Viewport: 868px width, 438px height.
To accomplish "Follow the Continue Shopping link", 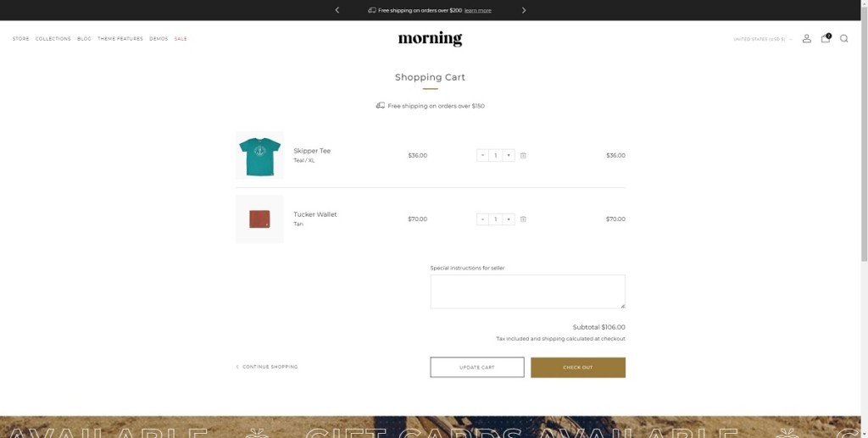I will click(x=268, y=367).
